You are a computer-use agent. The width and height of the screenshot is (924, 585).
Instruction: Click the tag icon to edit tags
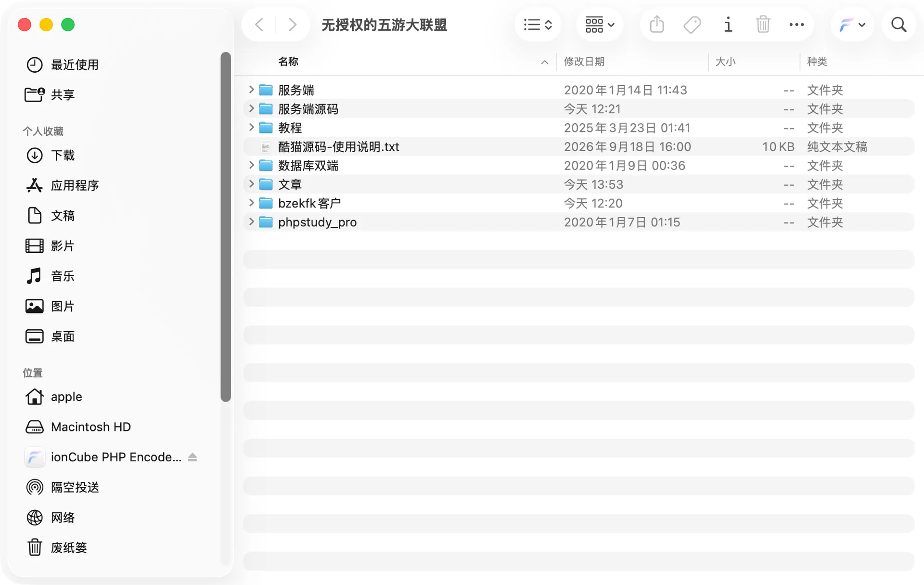click(692, 25)
